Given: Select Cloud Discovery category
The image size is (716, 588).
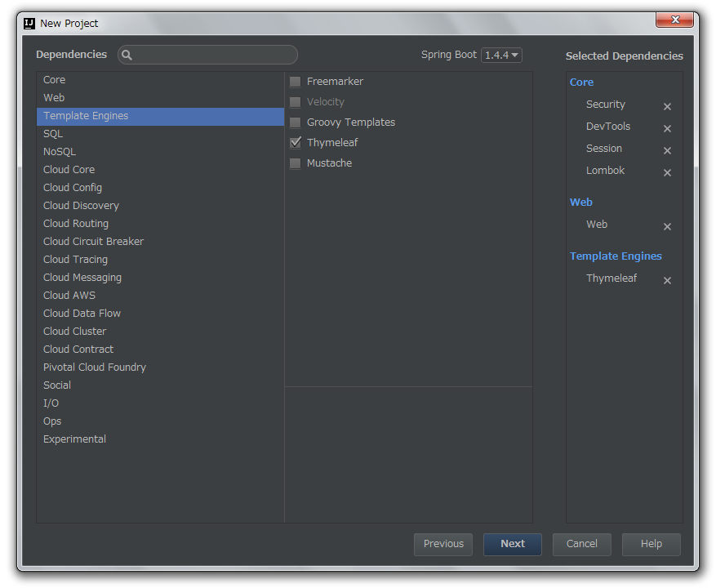Looking at the screenshot, I should coord(160,206).
